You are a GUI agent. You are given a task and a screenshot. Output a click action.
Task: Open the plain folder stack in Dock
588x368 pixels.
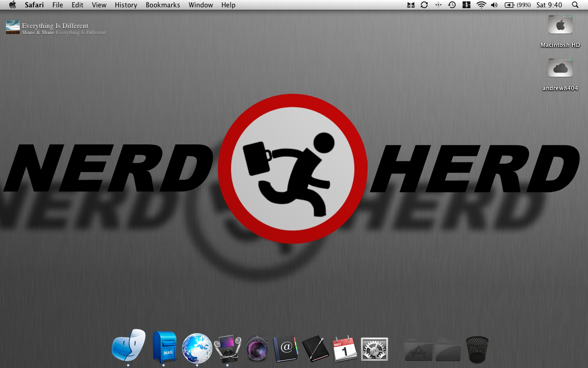[448, 350]
